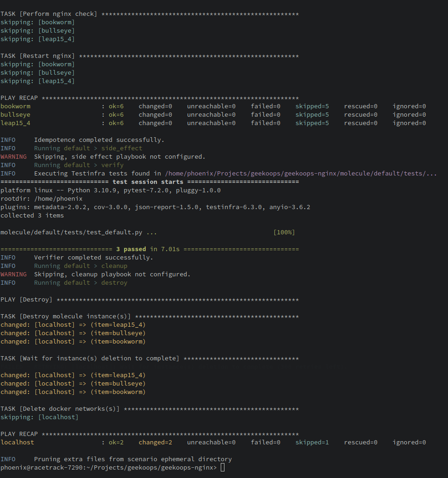Click the TASK [Perform nginx check] header
Viewport: 448px width, 478px height.
[49, 14]
